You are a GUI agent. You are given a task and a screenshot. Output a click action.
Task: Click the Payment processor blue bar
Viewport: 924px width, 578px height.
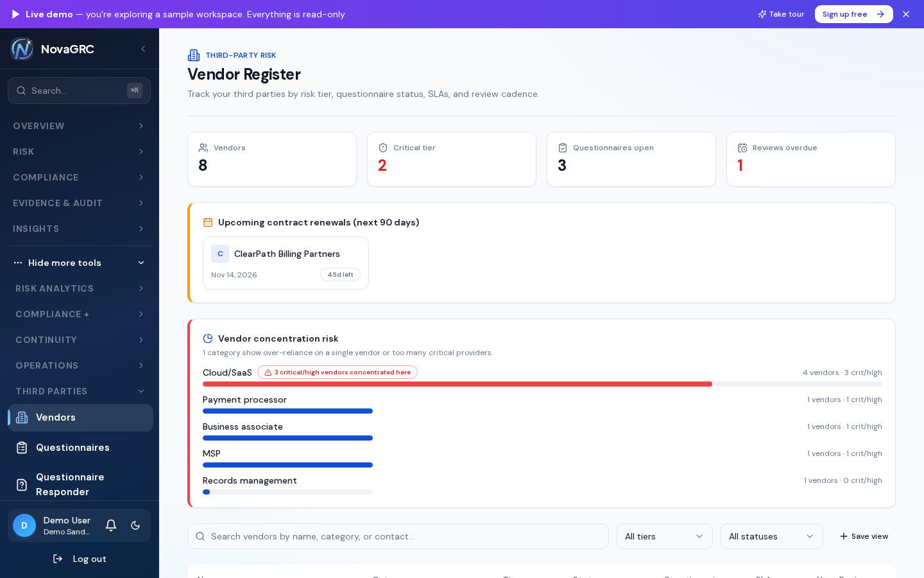287,411
